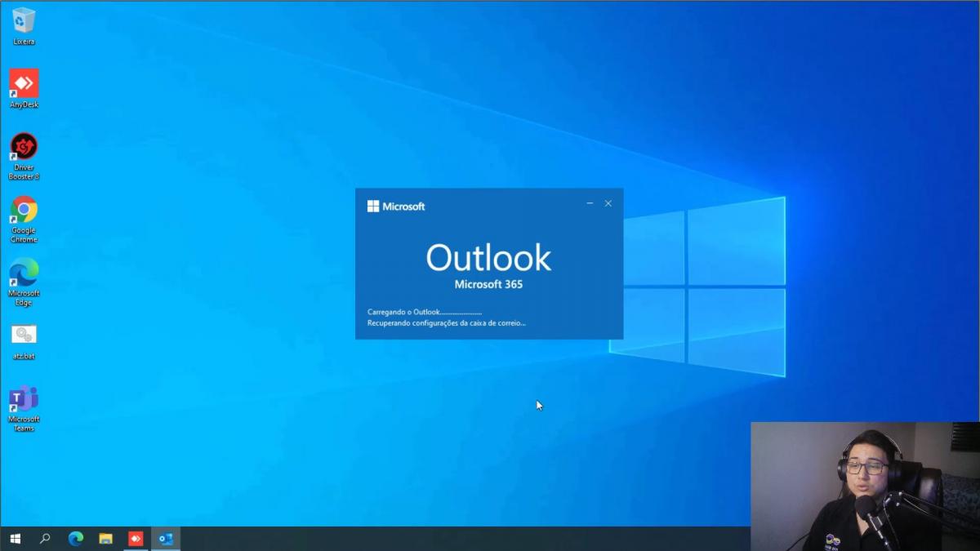Open the Microsoft Teams desktop shortcut

[x=24, y=408]
